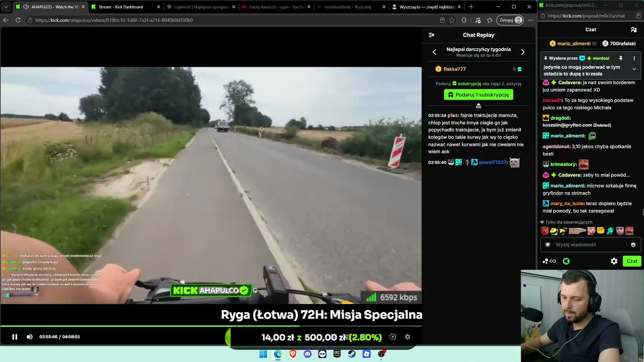Switch to the ilmastointilaite search tab

click(x=352, y=7)
